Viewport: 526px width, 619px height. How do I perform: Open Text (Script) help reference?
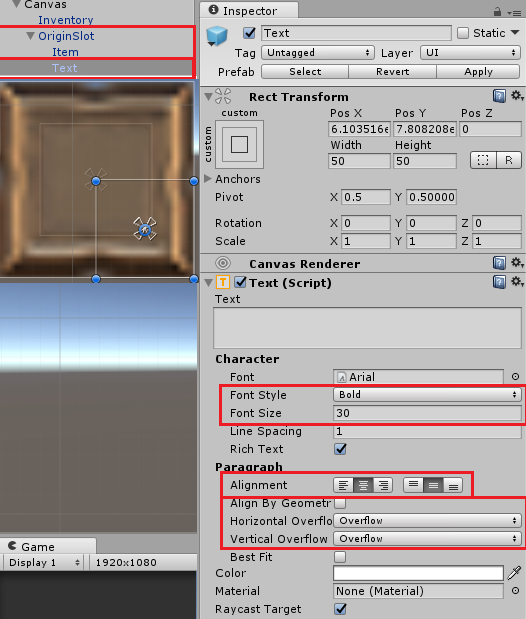pos(499,282)
